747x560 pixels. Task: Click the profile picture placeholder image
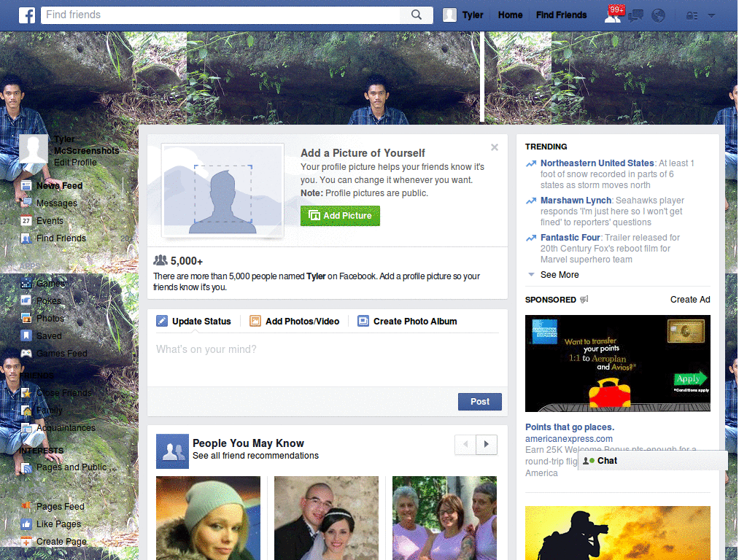click(x=223, y=190)
